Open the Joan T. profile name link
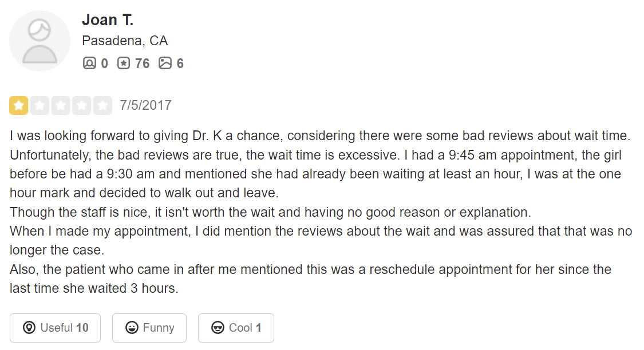This screenshot has height=350, width=644. coord(108,19)
